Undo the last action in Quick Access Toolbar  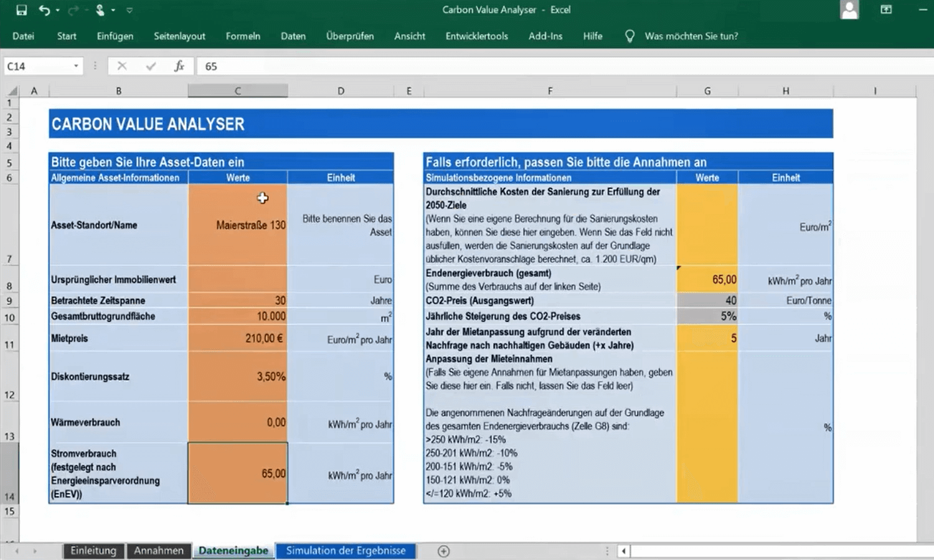(x=44, y=10)
